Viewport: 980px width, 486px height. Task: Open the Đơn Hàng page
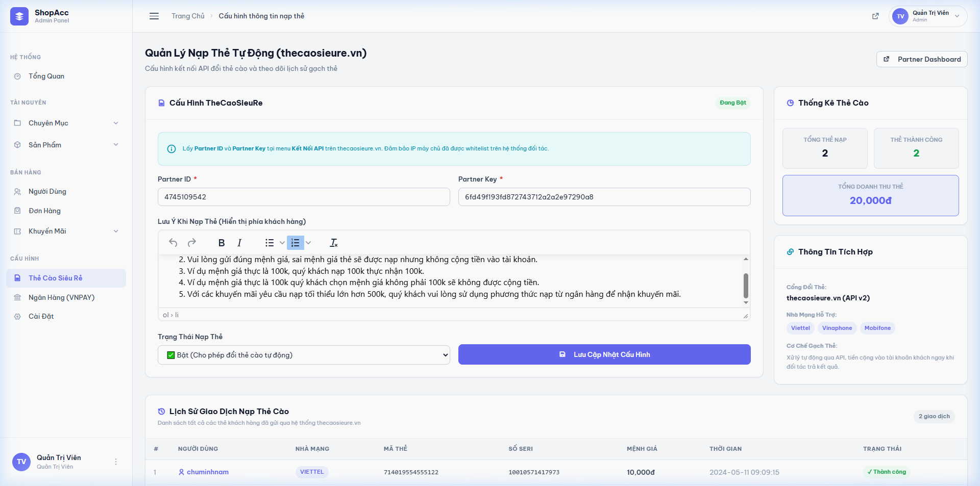coord(66,211)
